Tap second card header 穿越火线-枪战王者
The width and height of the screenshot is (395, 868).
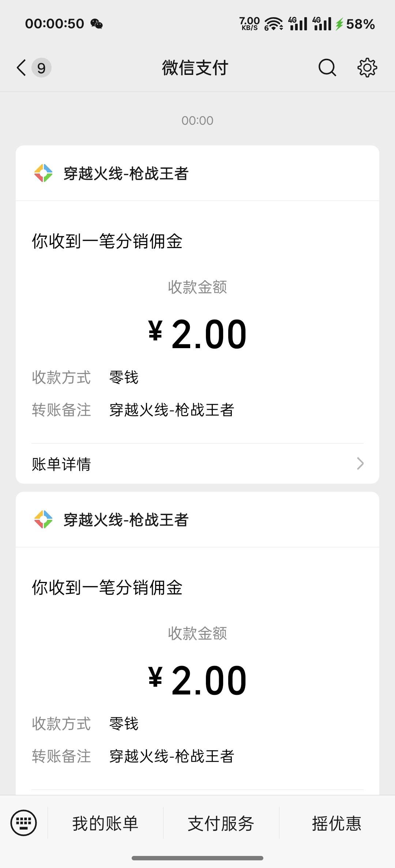tap(126, 520)
